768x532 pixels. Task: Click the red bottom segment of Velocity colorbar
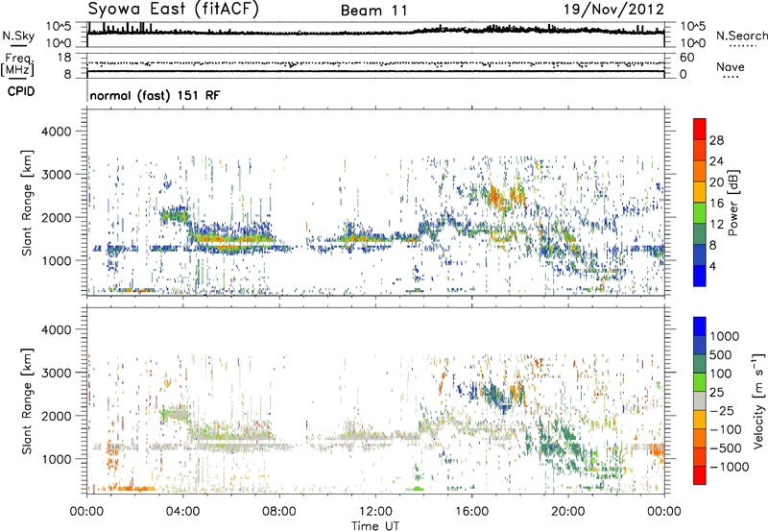[700, 475]
